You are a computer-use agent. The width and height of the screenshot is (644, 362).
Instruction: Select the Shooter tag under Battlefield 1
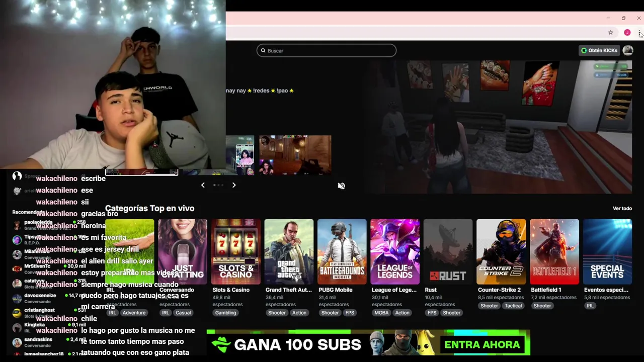pos(542,306)
